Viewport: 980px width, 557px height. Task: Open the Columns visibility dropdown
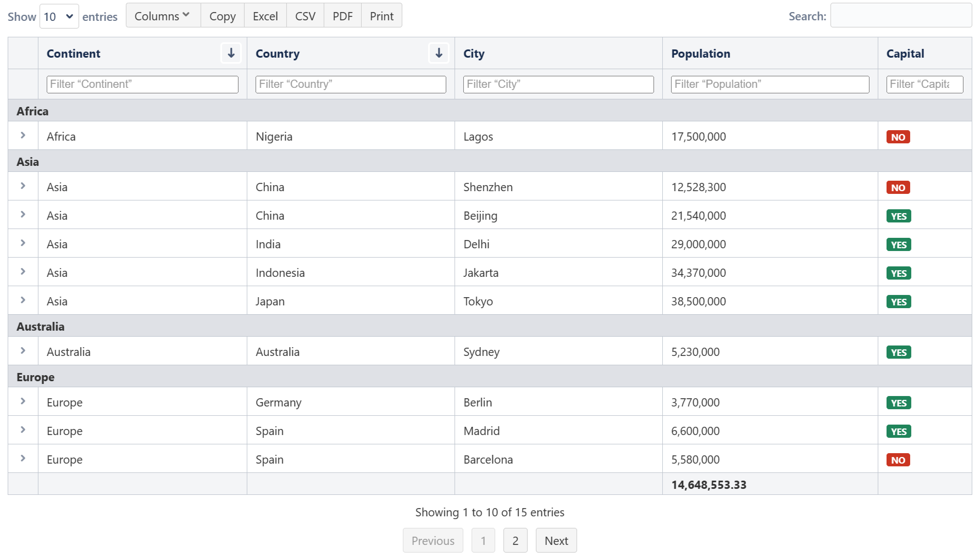163,16
